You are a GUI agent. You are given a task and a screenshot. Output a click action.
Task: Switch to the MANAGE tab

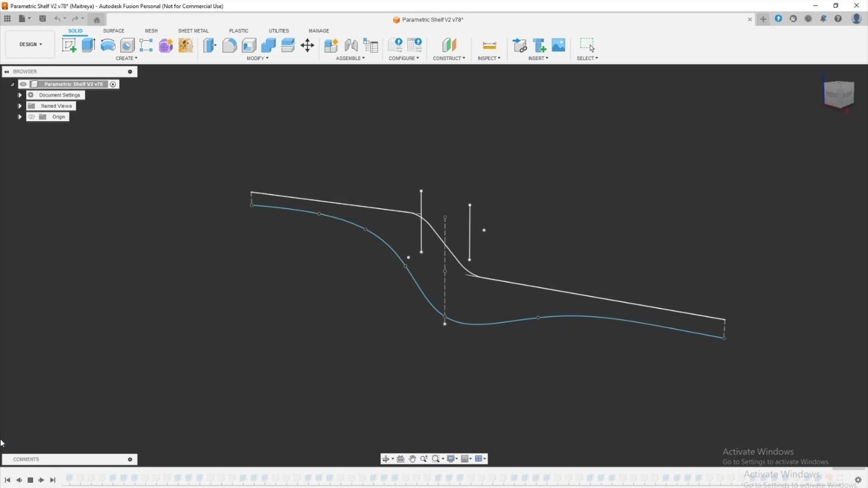coord(319,31)
